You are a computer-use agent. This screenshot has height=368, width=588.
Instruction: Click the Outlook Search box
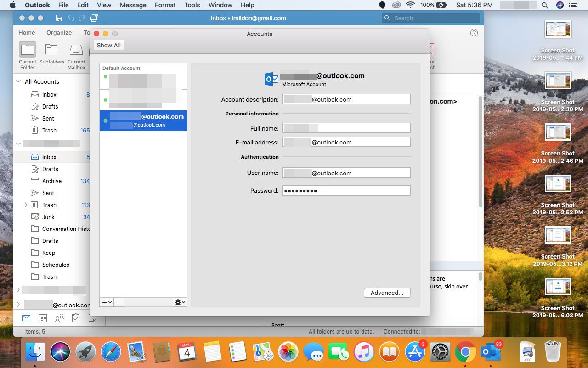pos(431,18)
